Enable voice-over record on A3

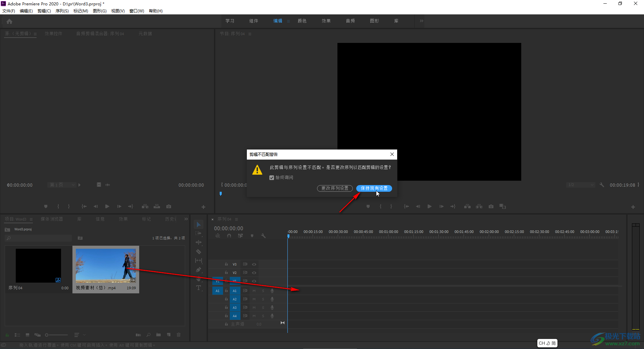click(272, 308)
